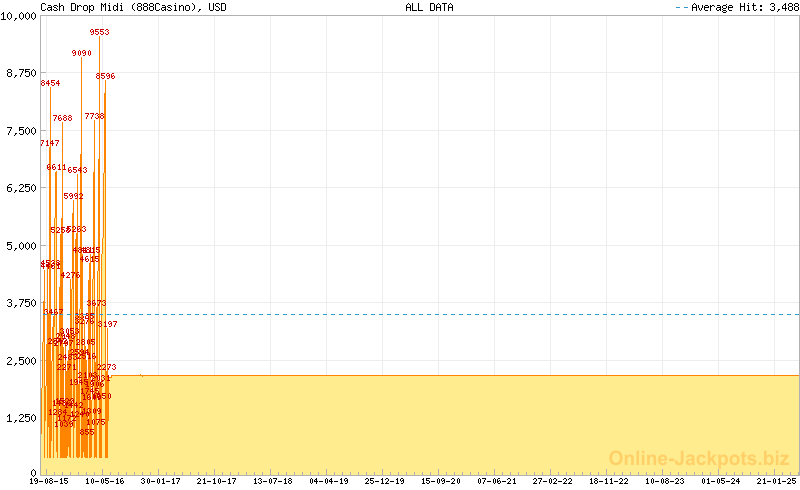Image resolution: width=800 pixels, height=490 pixels.
Task: Select the Cash Drop Midi chart title
Action: coord(132,7)
